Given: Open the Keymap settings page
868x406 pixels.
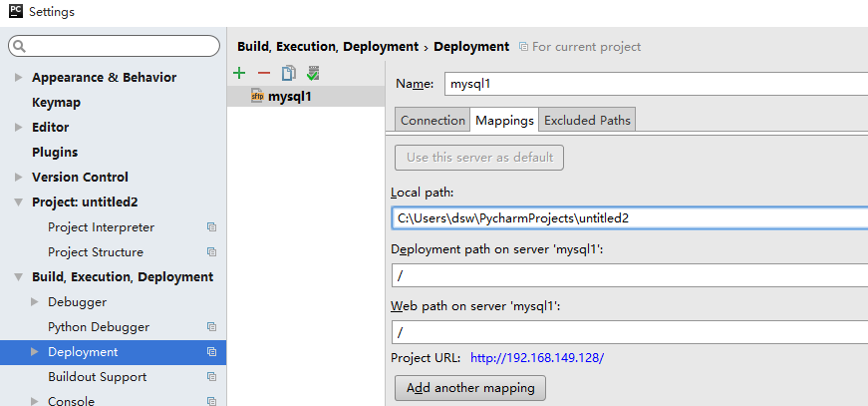Looking at the screenshot, I should click(x=56, y=103).
